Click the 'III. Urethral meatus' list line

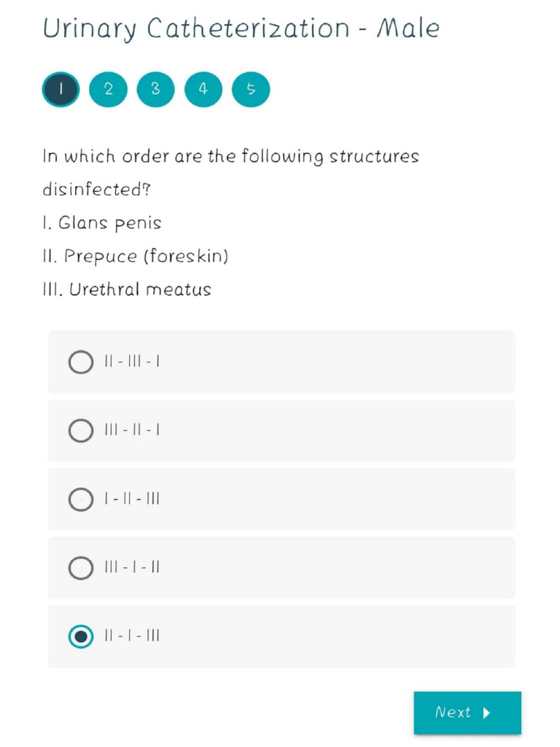pos(127,290)
